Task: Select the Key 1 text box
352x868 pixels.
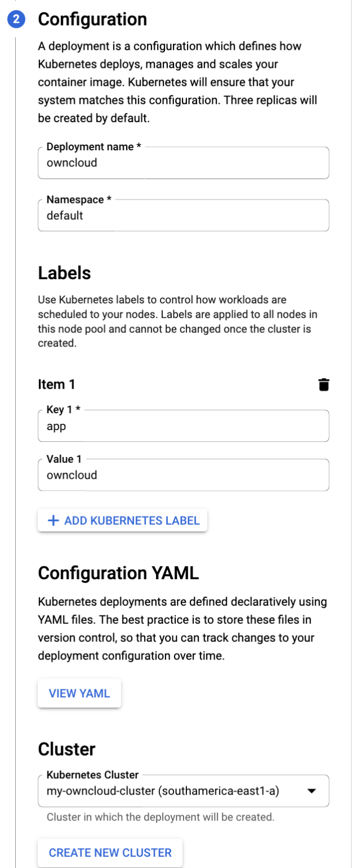Action: tap(183, 427)
